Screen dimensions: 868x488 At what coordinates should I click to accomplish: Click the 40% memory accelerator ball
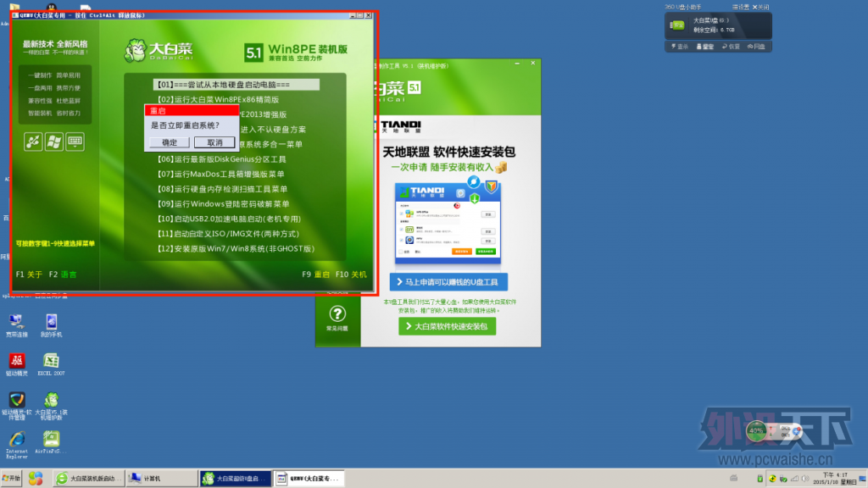pos(756,431)
